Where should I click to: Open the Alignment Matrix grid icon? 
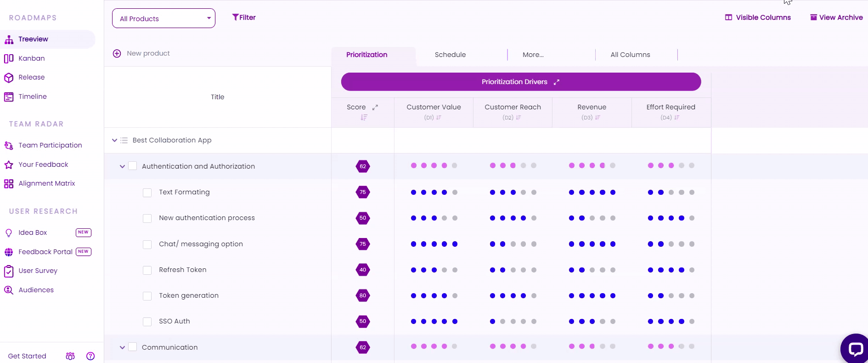(x=9, y=184)
